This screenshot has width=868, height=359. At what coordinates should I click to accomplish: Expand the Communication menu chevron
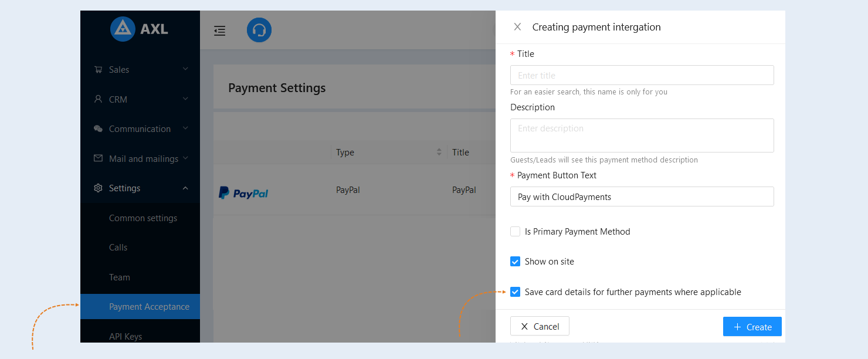coord(185,128)
